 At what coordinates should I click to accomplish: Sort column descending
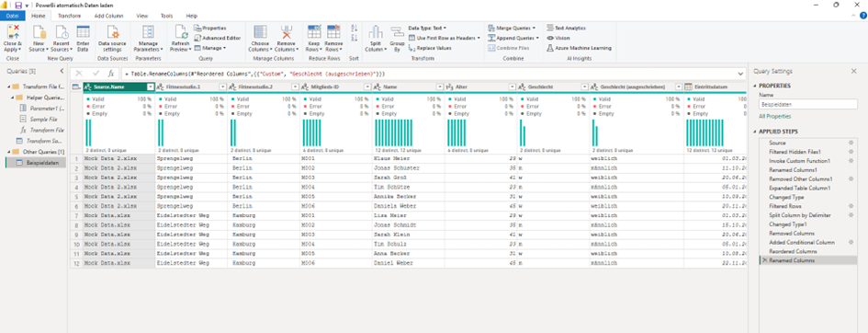tap(355, 38)
